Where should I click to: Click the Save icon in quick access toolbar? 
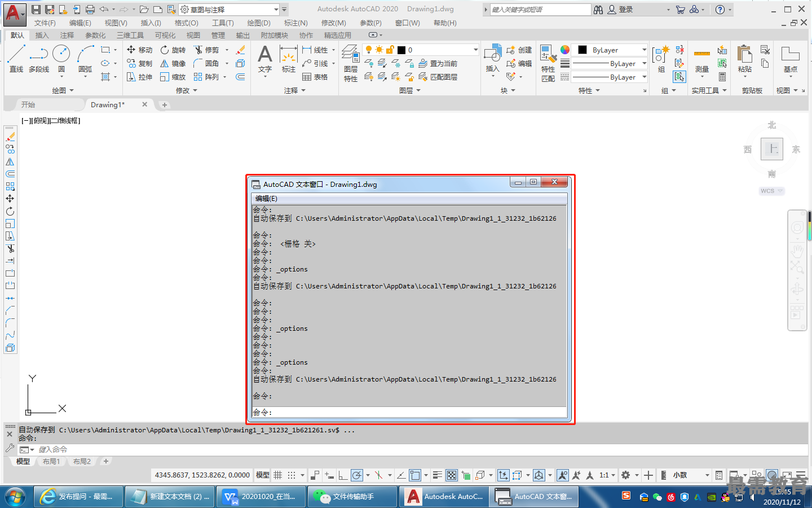coord(36,10)
